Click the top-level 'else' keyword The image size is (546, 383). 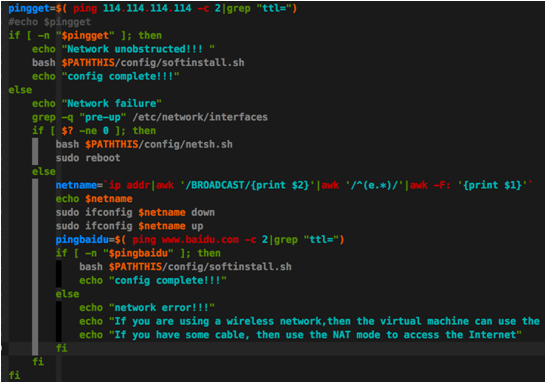point(20,90)
